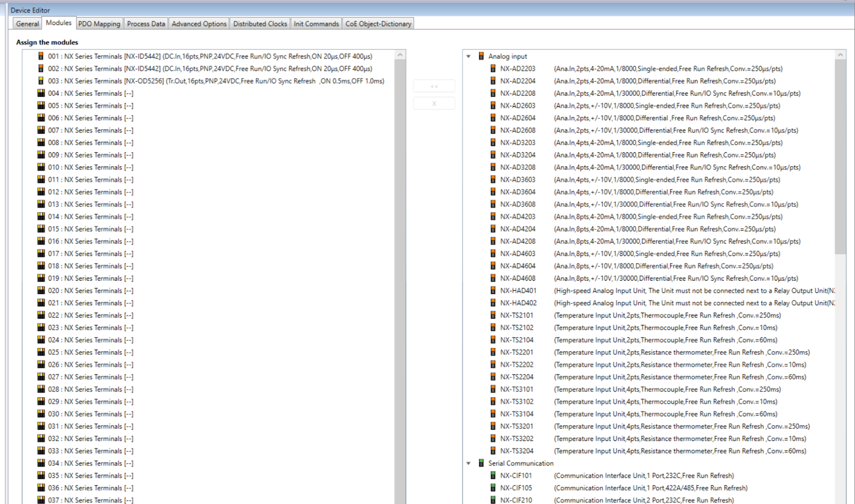Screen dimensions: 855x504
Task: Select the NX-TS3101 module entry
Action: (640, 389)
